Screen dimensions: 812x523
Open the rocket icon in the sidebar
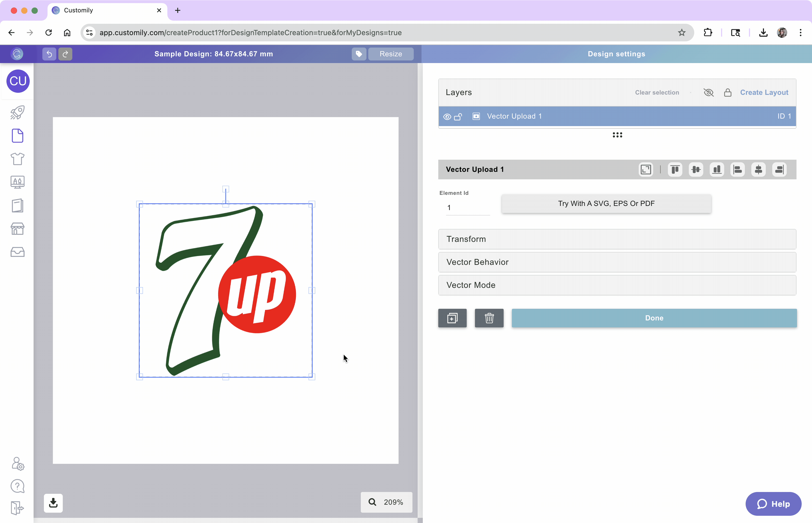tap(17, 112)
